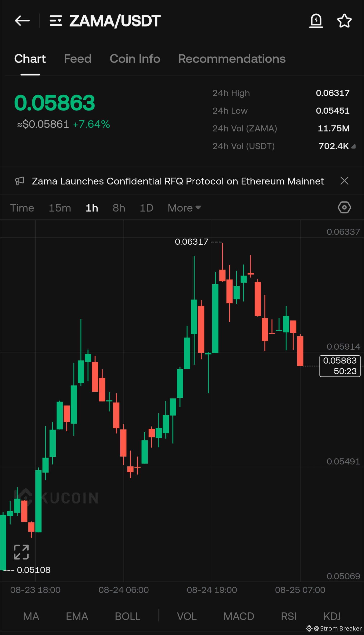Add ZAMA/USDT to favorites star
This screenshot has width=364, height=635.
(x=344, y=21)
